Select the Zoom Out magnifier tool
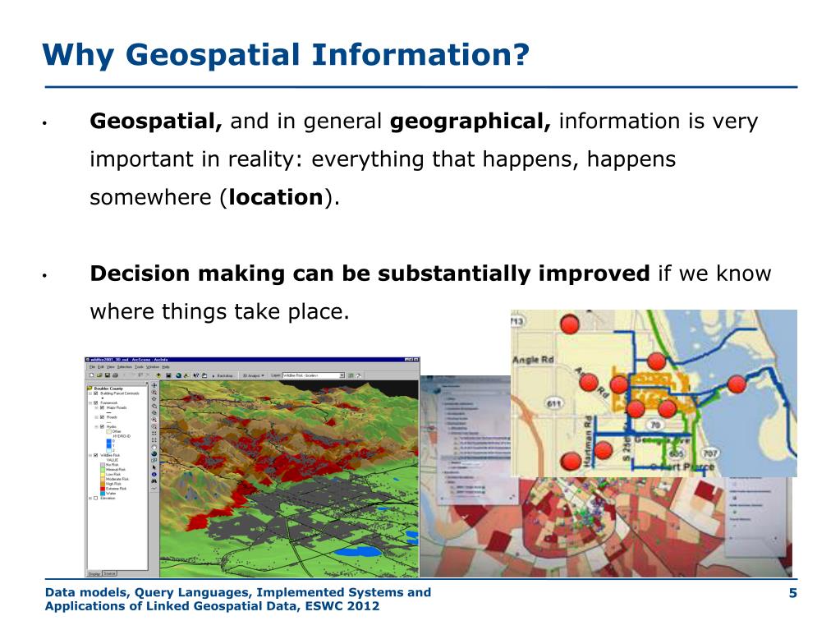The height and width of the screenshot is (630, 840). [x=154, y=426]
